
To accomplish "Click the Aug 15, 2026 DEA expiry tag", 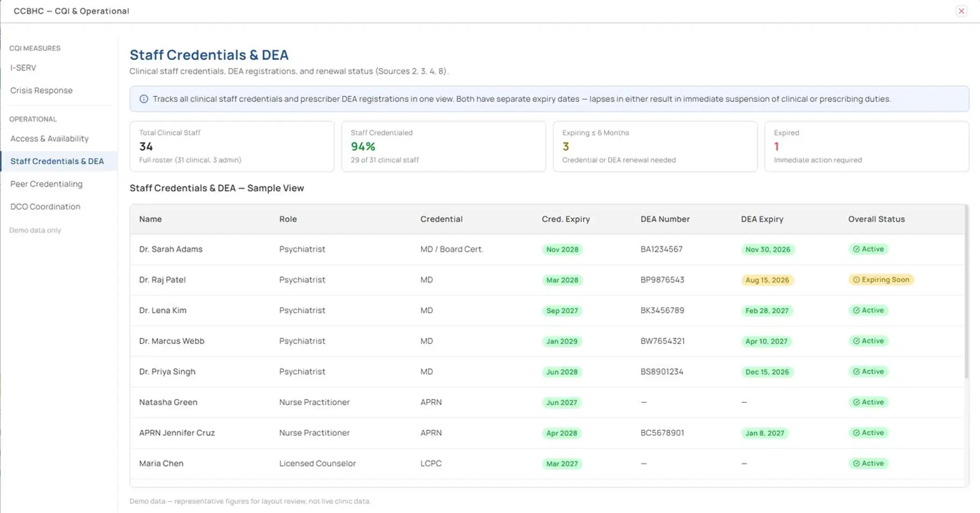I will point(767,280).
